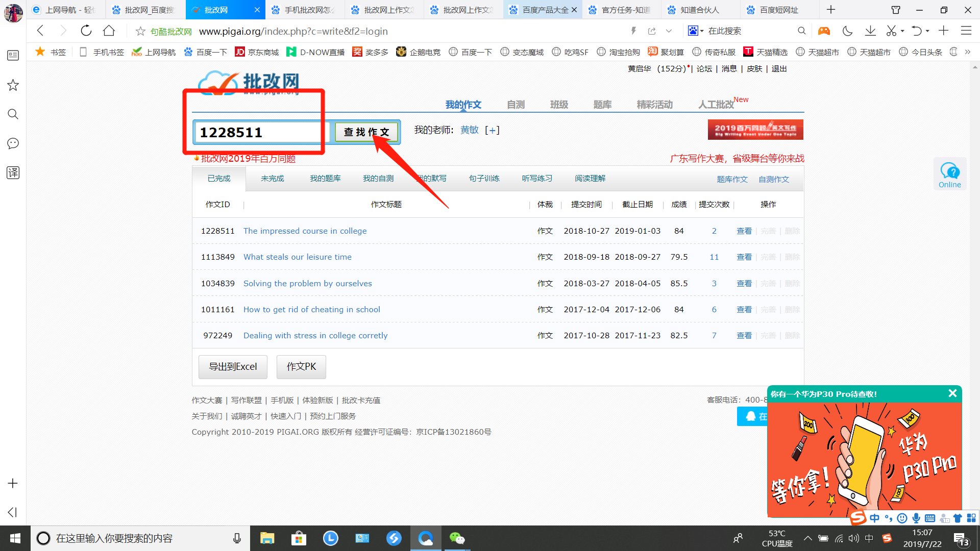Click the search magnifier in browser search box

[x=801, y=31]
